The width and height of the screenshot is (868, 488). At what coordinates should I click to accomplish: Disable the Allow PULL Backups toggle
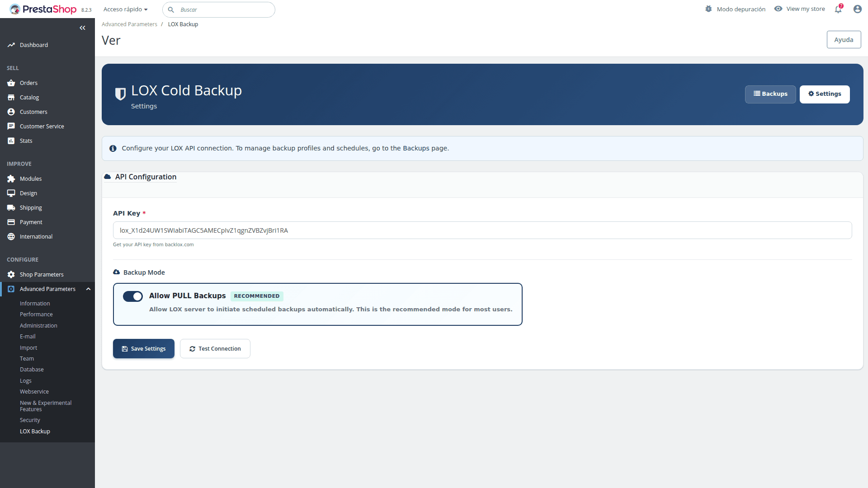tap(132, 296)
